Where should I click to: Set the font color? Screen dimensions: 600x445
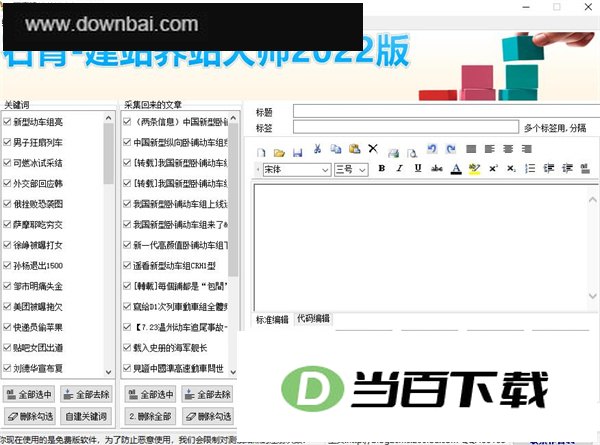[456, 169]
